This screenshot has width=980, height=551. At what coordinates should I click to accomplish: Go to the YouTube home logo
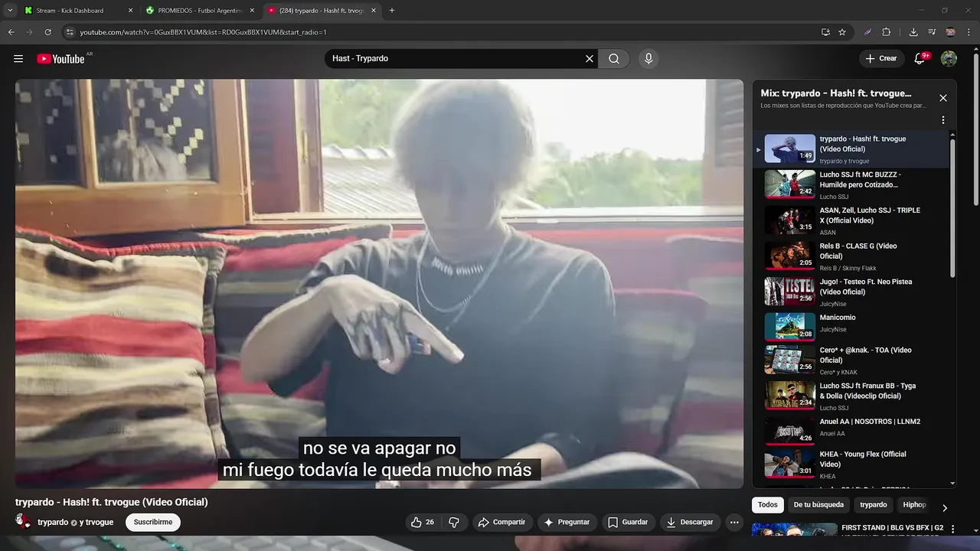(60, 59)
